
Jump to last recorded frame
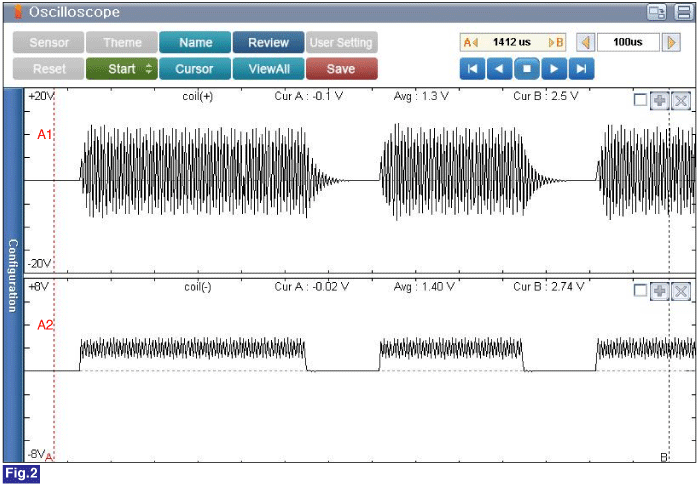pos(581,69)
